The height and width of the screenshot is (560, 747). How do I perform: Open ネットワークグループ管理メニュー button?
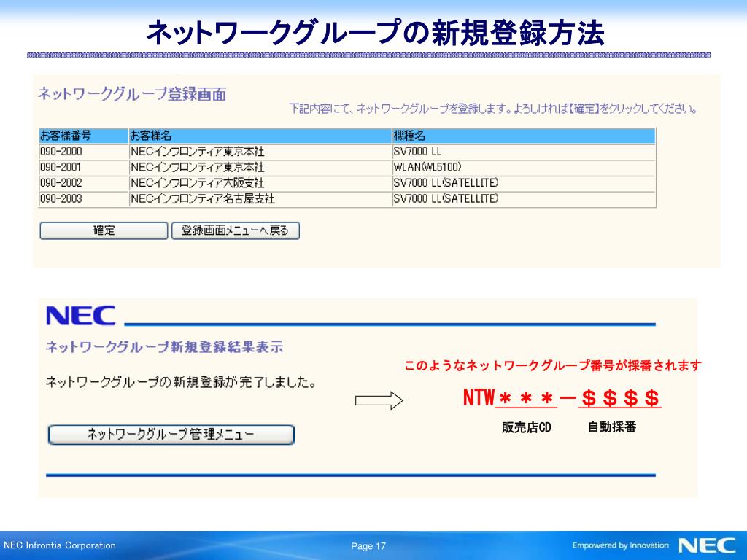pos(171,435)
